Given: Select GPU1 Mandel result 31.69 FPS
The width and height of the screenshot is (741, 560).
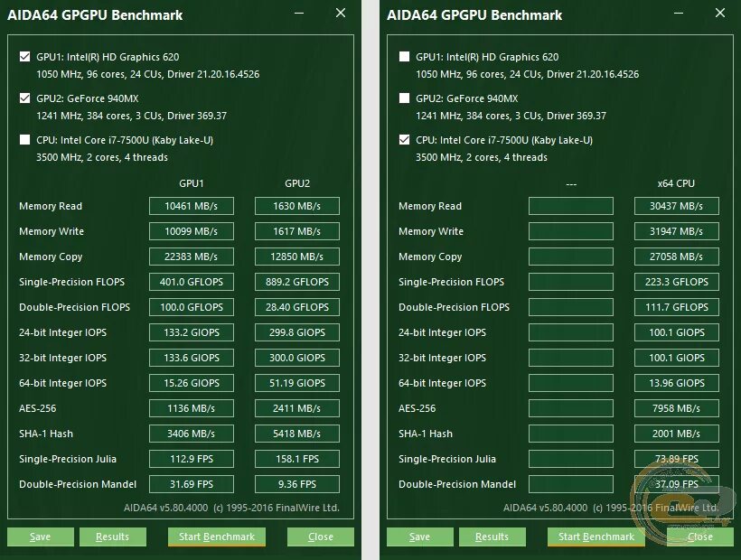Looking at the screenshot, I should click(192, 484).
